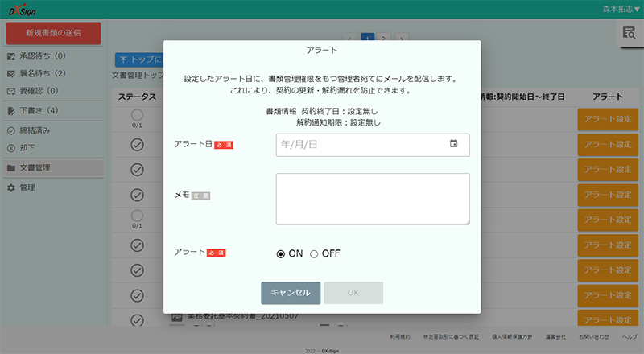
Task: Click the 文書管理 folder icon
Action: (11, 168)
